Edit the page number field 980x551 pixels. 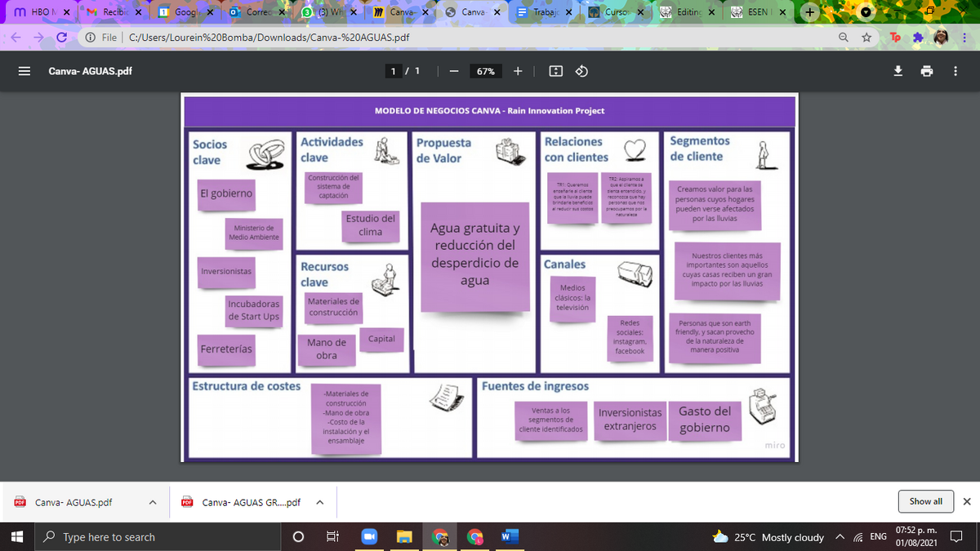coord(395,71)
